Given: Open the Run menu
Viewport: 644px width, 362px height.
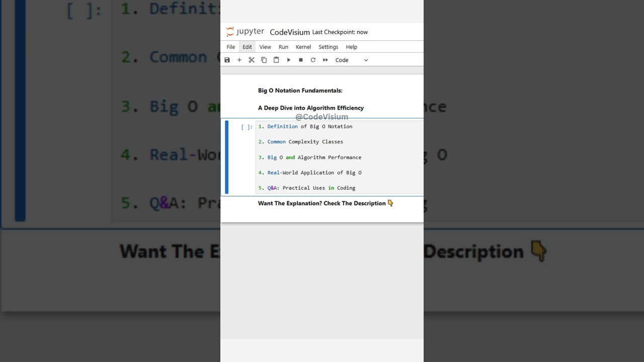Looking at the screenshot, I should tap(283, 47).
